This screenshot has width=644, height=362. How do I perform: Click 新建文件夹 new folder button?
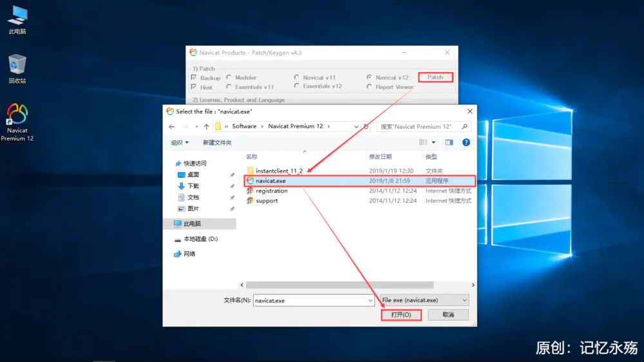[217, 142]
